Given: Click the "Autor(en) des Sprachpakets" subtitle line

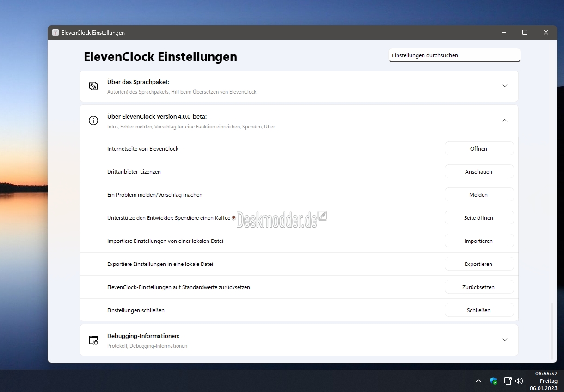Looking at the screenshot, I should (x=182, y=92).
